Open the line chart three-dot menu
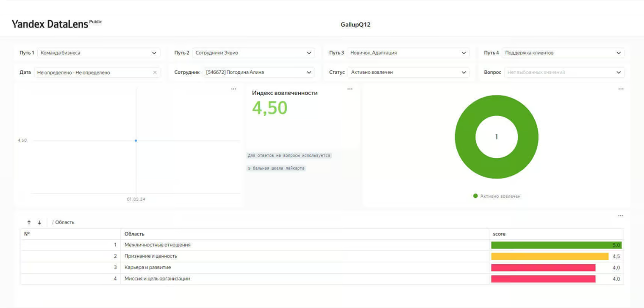The height and width of the screenshot is (308, 644). [233, 89]
